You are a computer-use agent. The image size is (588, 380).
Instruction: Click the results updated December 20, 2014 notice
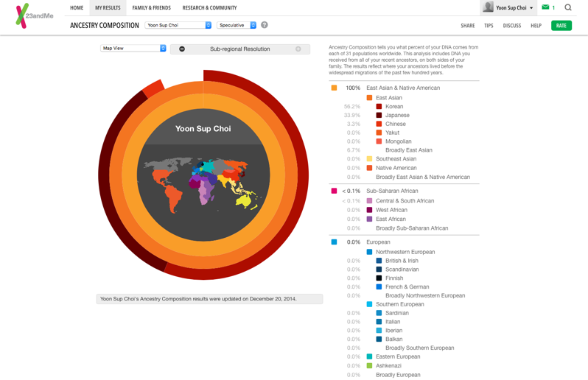click(x=209, y=299)
